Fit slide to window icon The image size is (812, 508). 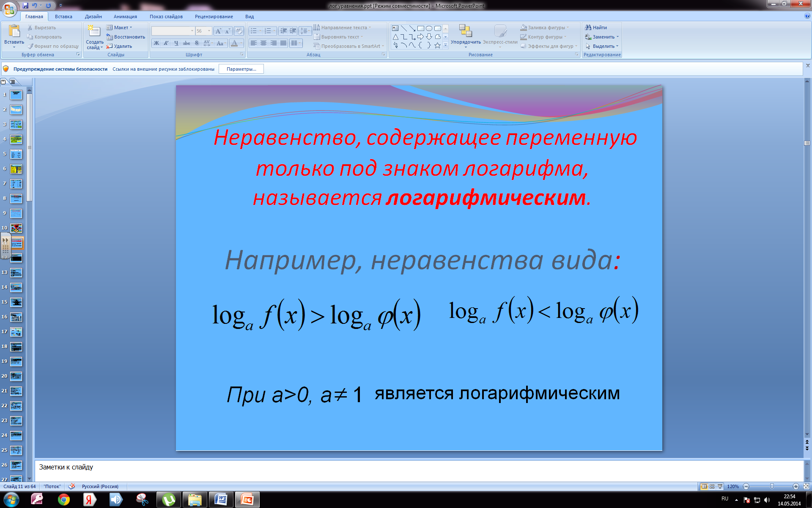806,486
